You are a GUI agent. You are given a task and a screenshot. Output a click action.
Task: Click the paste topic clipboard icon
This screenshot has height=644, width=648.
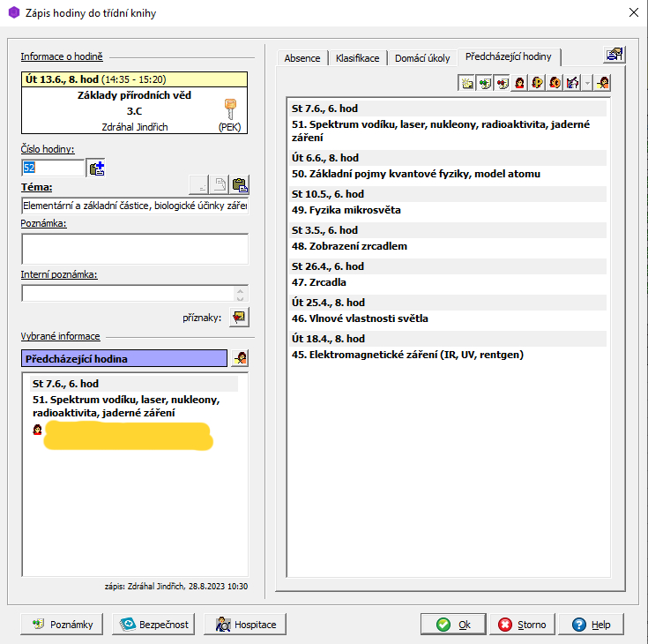click(239, 184)
